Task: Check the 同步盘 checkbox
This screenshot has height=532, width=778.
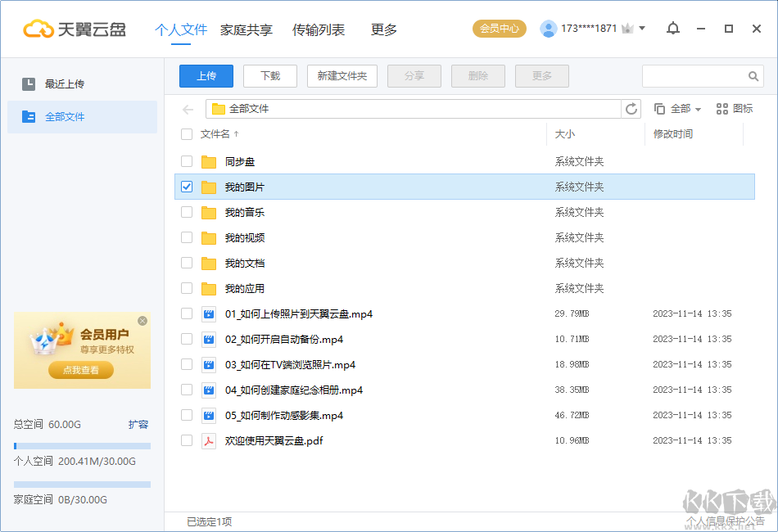Action: coord(186,161)
